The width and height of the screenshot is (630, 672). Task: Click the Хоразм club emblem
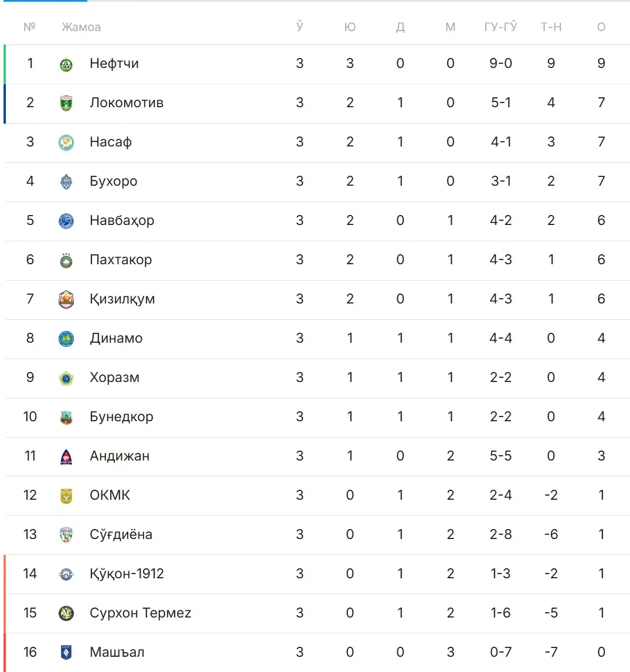coord(66,378)
